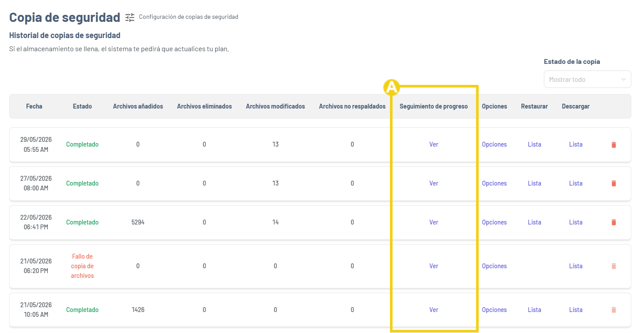
Task: Open download Lista for the failed backup
Action: click(x=576, y=266)
